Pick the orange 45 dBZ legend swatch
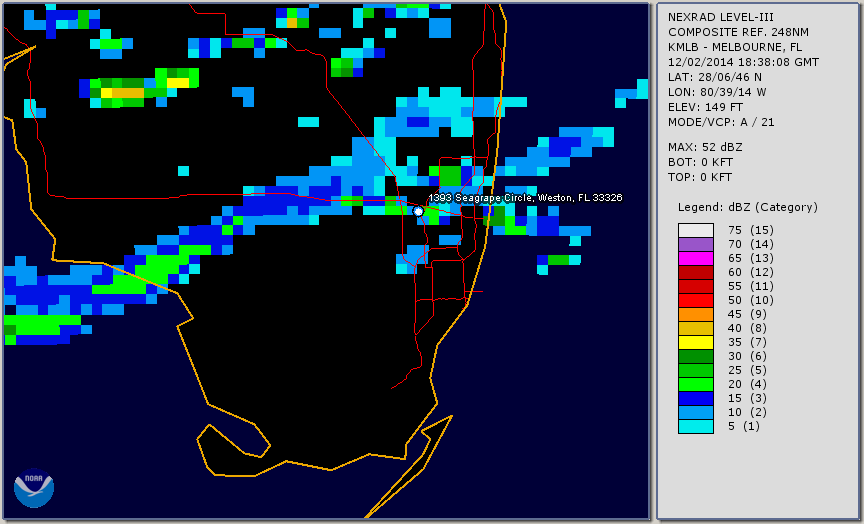The width and height of the screenshot is (864, 524). pos(696,315)
